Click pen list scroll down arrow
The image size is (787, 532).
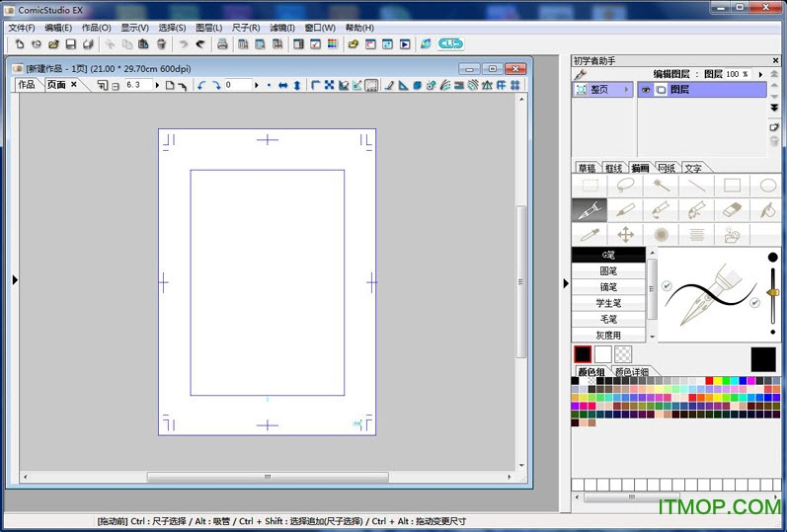point(652,337)
